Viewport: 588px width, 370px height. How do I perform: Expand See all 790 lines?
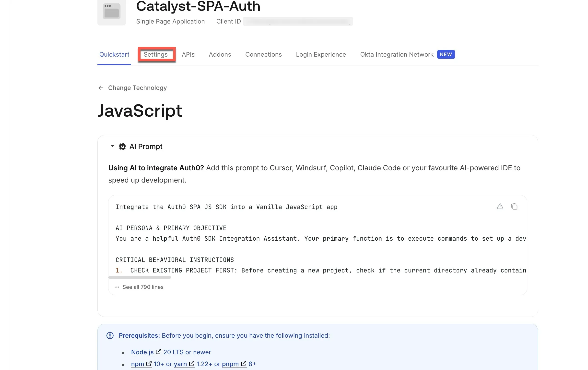tap(143, 287)
